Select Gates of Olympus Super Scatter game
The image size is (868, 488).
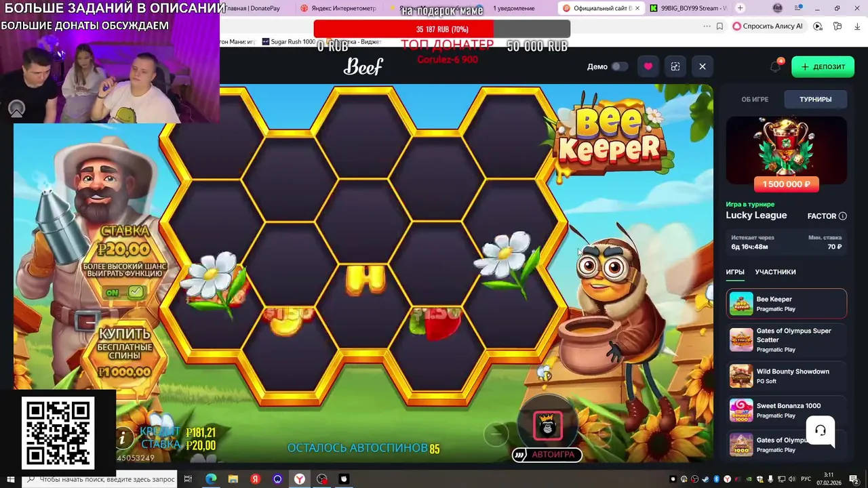click(x=787, y=340)
